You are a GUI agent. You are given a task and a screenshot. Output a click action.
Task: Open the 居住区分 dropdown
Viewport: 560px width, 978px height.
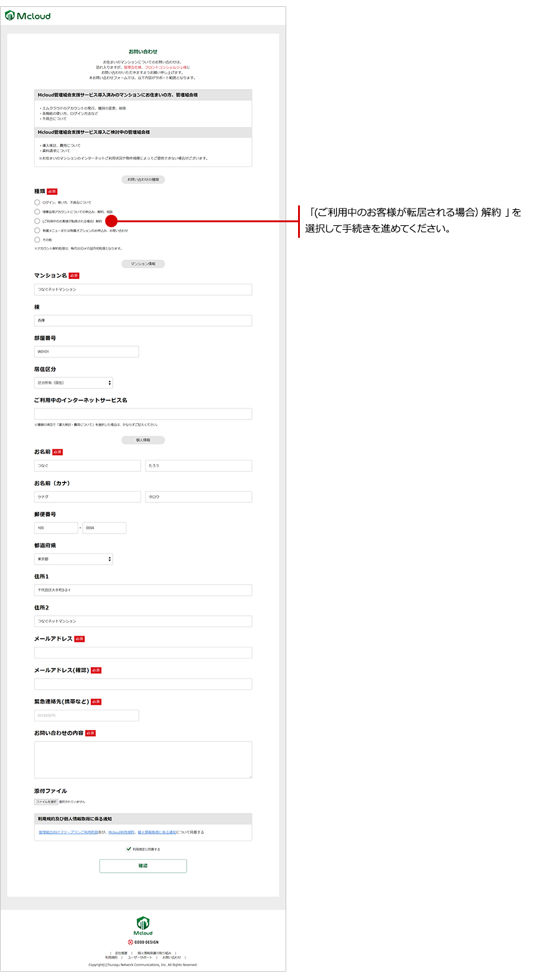click(73, 383)
